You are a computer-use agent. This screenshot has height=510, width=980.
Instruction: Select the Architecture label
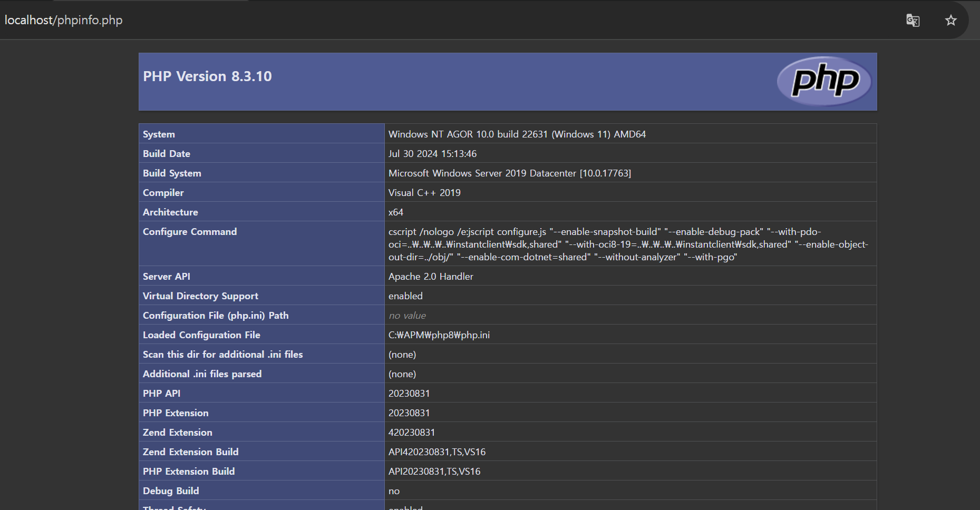tap(170, 212)
